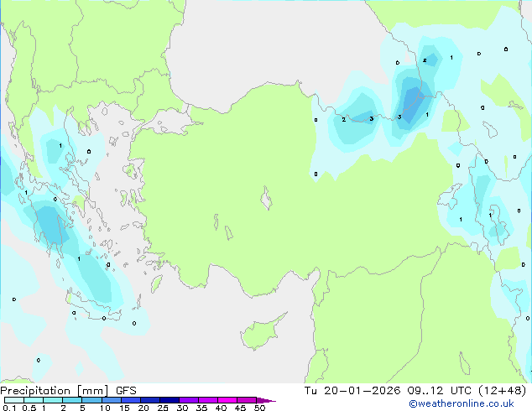532x411 pixels.
Task: Select the 10–15 mm legend color box
Action: tap(111, 400)
